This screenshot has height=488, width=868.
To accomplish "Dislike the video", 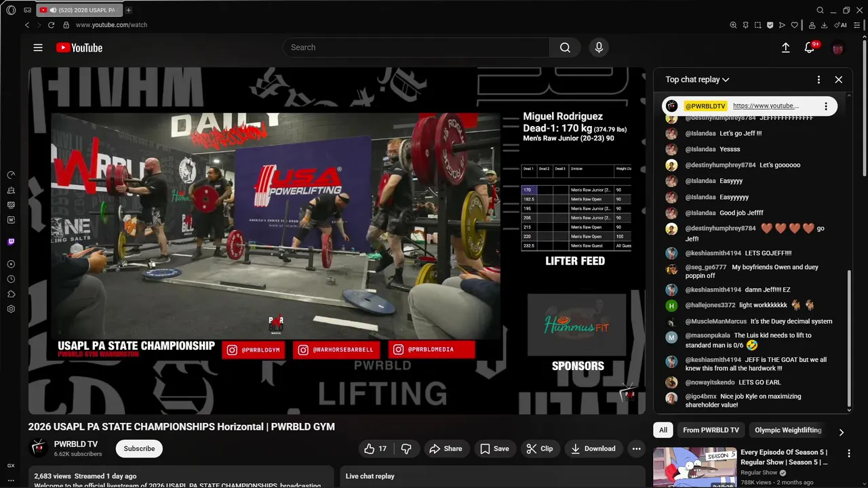I will [407, 449].
